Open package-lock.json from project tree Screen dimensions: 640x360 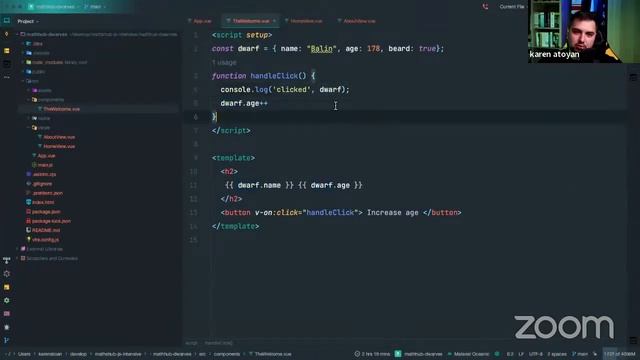[x=48, y=221]
